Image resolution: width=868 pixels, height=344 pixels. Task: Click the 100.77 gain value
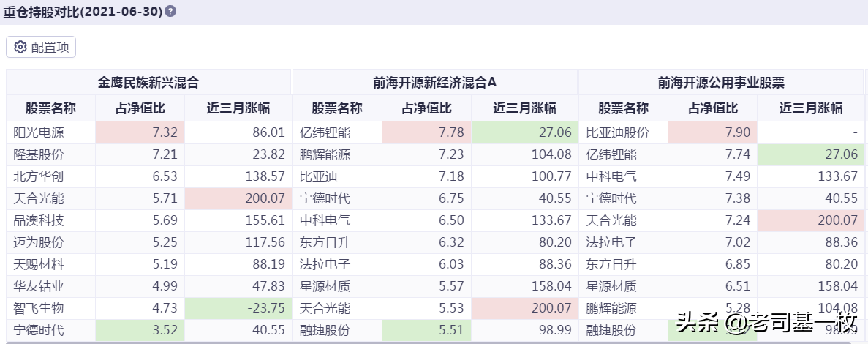coord(551,176)
